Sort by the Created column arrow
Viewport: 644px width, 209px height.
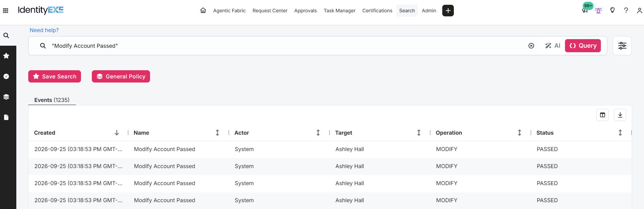click(x=117, y=133)
